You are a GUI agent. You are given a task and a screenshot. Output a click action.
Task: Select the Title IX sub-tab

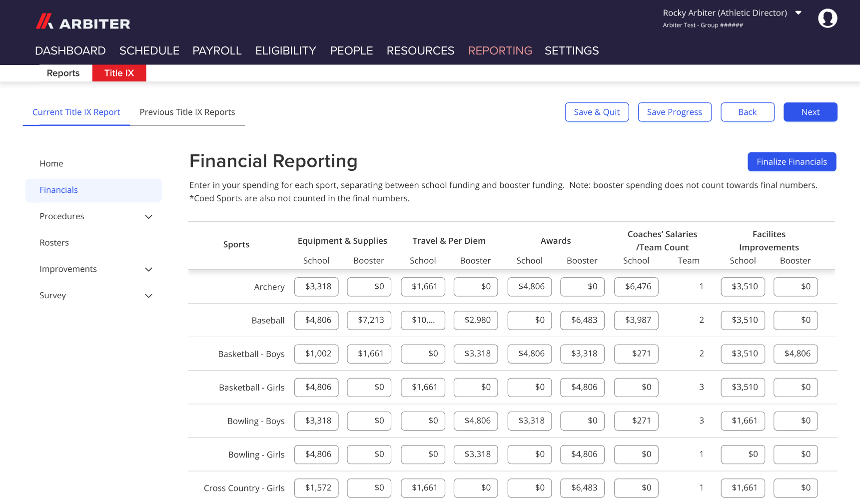click(119, 73)
